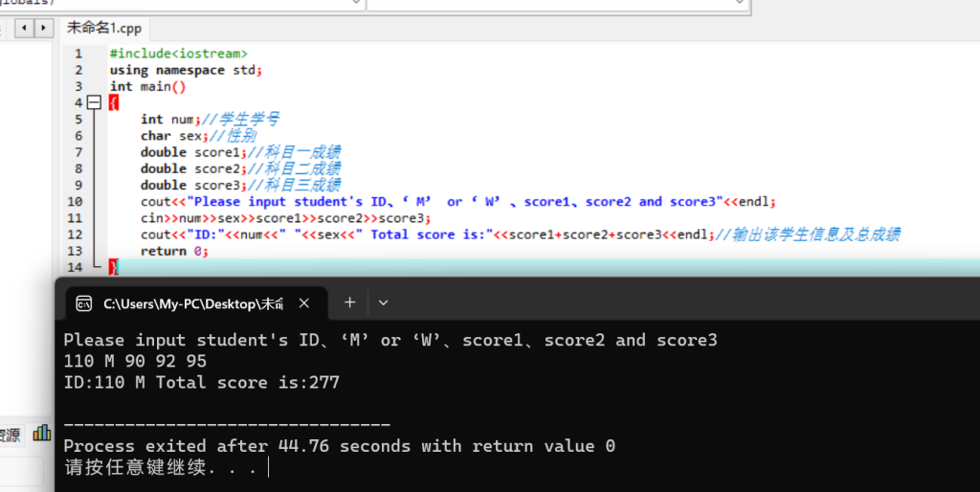Click the 'cin>>num>>sex>>score1' line
The image size is (980, 492).
[285, 218]
